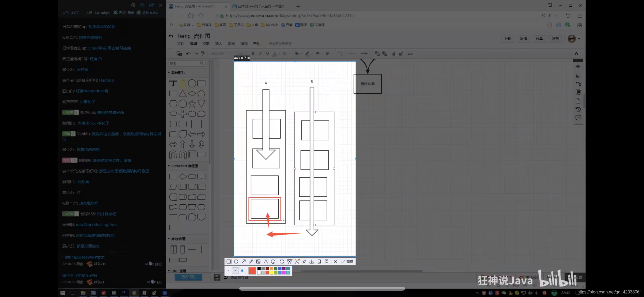
Task: Select the smallest brush size dot
Action: click(228, 271)
